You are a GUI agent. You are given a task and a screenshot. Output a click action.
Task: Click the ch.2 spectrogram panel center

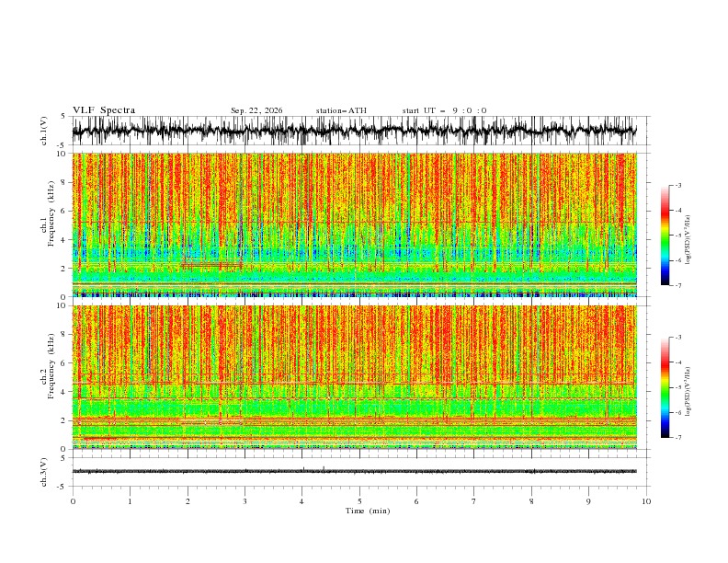coord(354,377)
